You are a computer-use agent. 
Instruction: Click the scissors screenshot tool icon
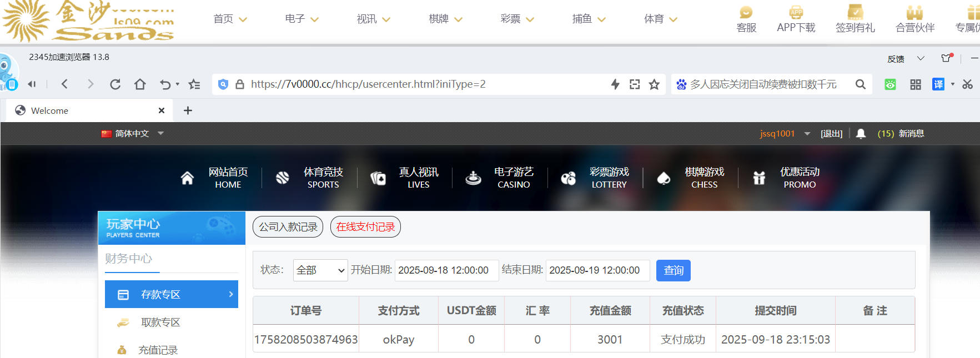click(x=967, y=84)
